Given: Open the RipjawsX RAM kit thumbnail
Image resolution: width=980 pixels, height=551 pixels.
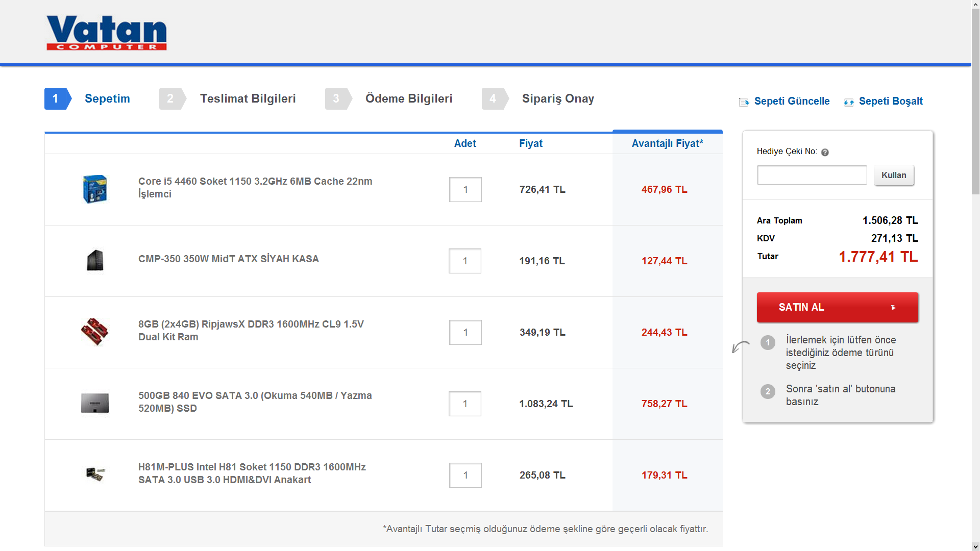Looking at the screenshot, I should click(95, 332).
